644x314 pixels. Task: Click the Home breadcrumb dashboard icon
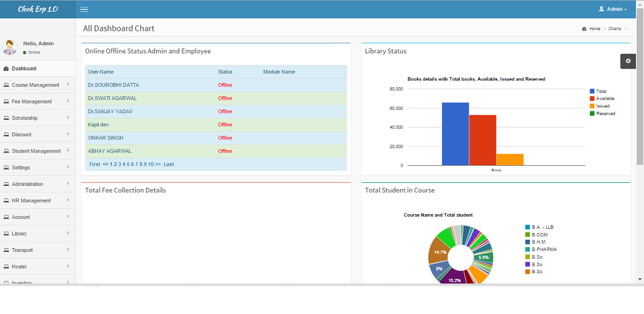click(x=584, y=29)
